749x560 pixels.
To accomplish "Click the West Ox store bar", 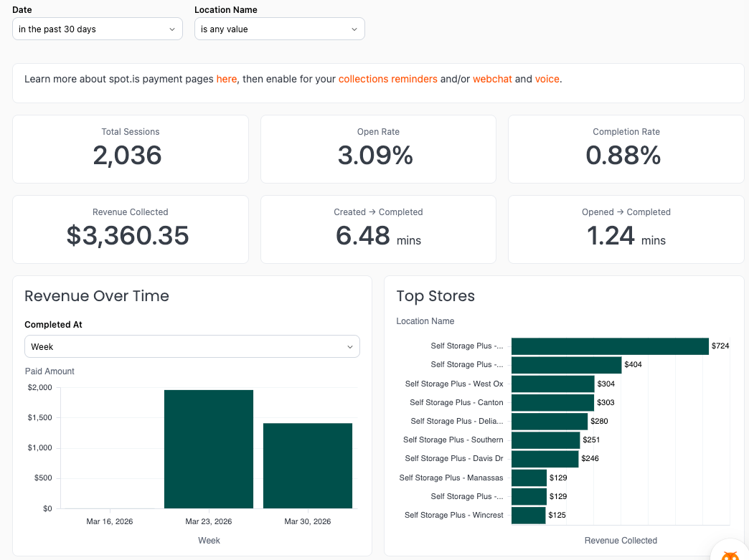I will pyautogui.click(x=553, y=384).
